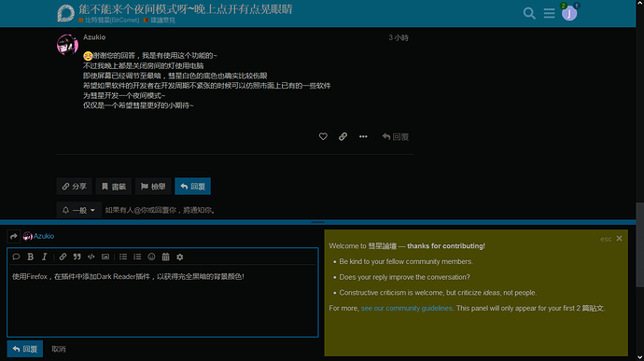Open the community guidelines link
Screen dimensions: 644x361
coord(407,308)
